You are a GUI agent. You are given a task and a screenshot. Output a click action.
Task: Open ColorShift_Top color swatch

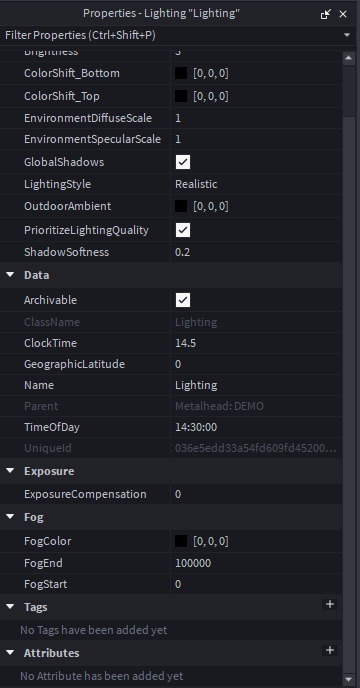181,96
